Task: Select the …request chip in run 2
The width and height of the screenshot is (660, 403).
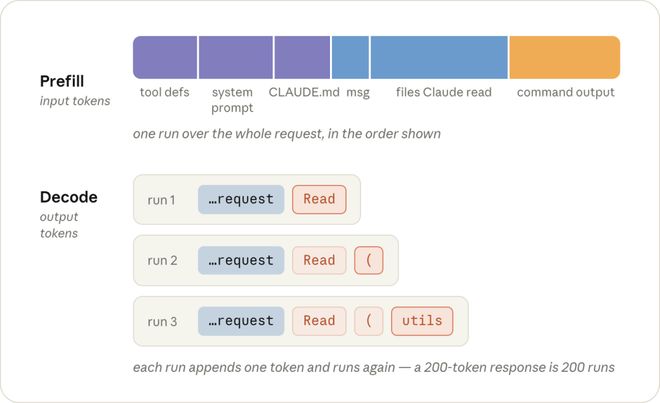Action: 241,260
